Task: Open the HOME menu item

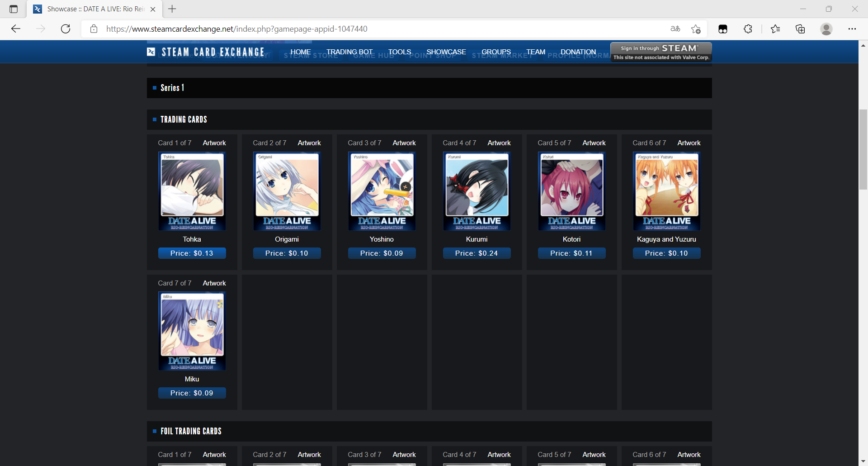Action: [301, 52]
